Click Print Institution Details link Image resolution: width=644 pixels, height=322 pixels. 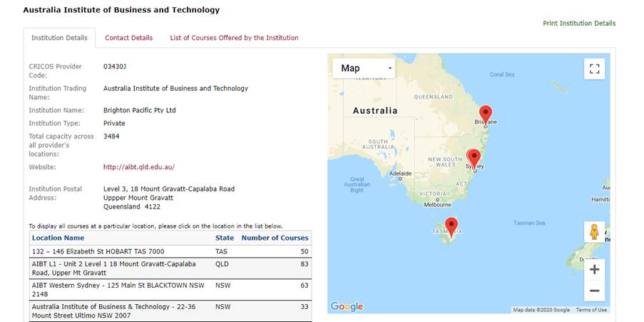(x=579, y=24)
